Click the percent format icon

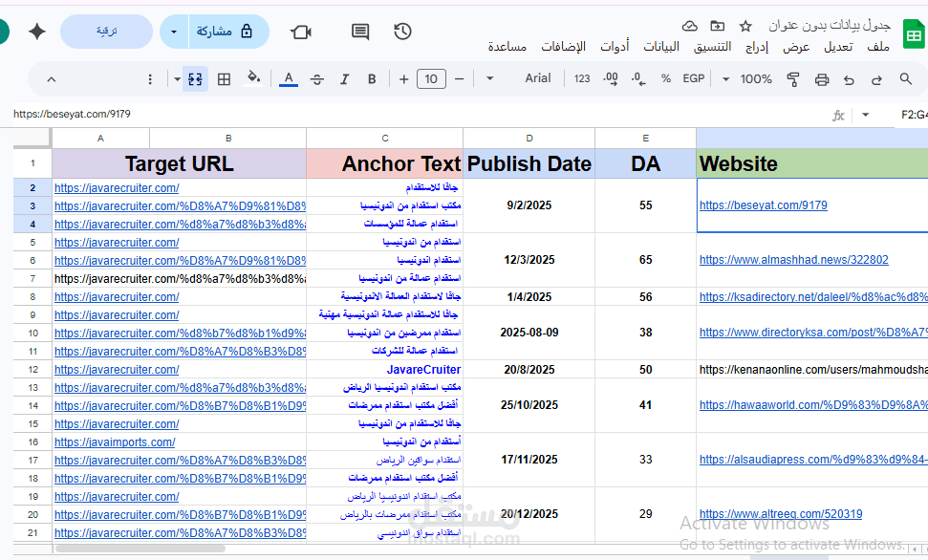click(x=666, y=78)
